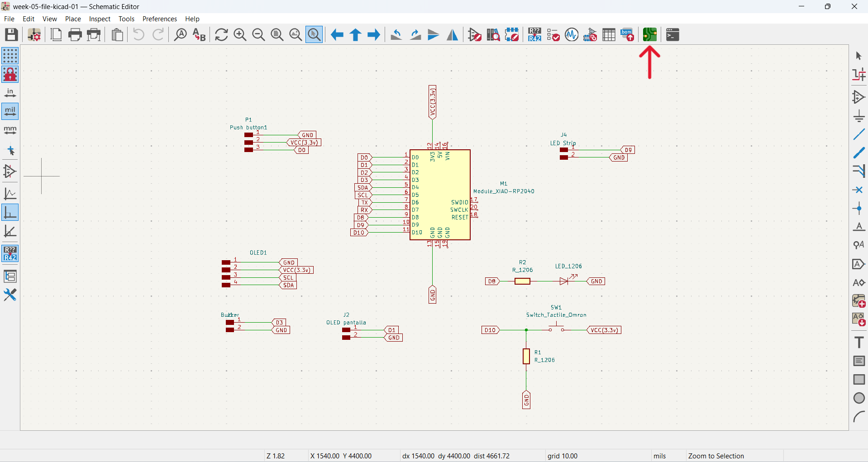868x462 pixels.
Task: Undo the last action
Action: coord(139,34)
